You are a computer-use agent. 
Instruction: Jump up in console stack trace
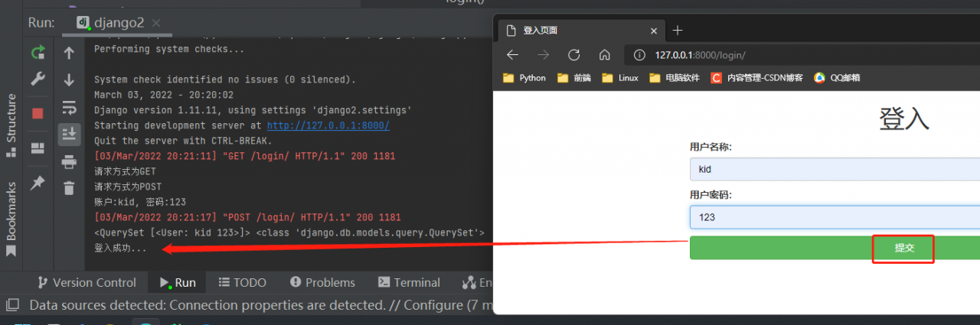tap(69, 52)
